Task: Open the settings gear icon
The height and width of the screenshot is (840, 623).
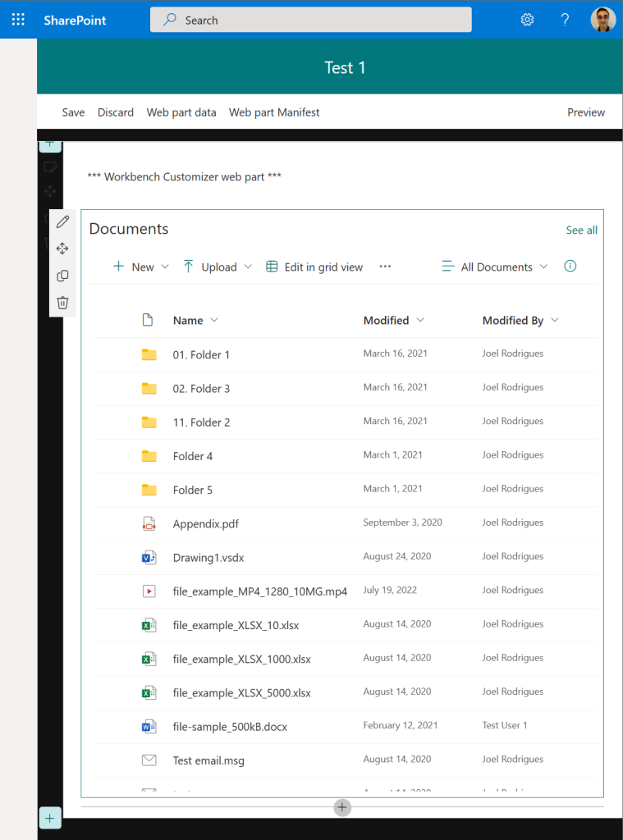Action: click(527, 20)
